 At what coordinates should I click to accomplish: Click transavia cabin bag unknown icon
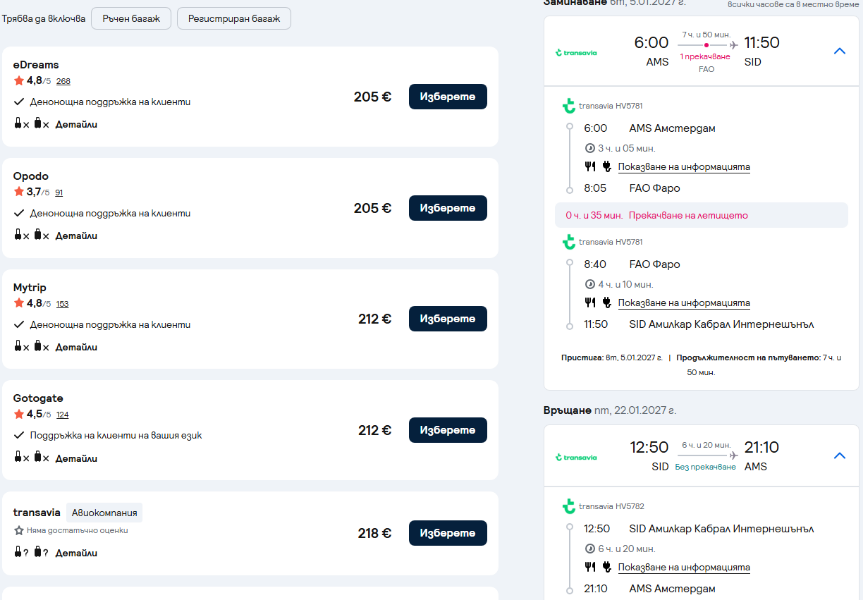[18, 552]
